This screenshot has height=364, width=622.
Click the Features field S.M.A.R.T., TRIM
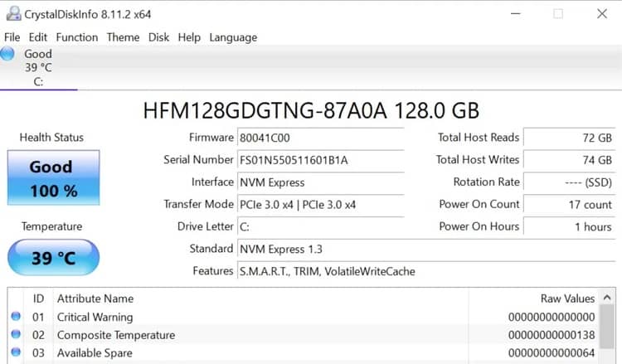tap(426, 271)
